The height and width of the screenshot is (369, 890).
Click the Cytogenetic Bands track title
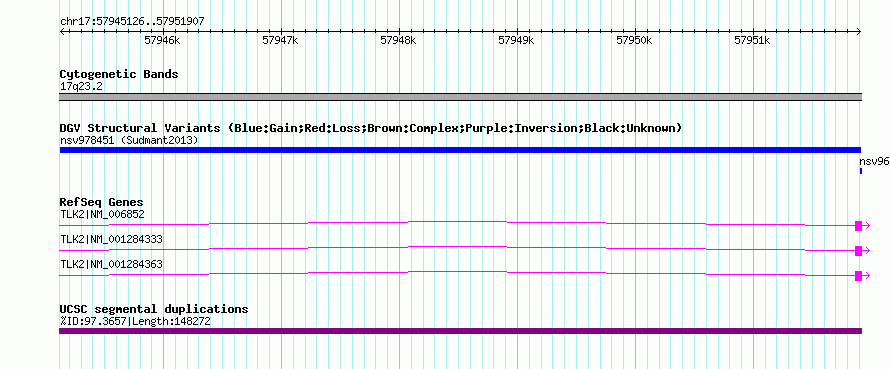pos(119,74)
